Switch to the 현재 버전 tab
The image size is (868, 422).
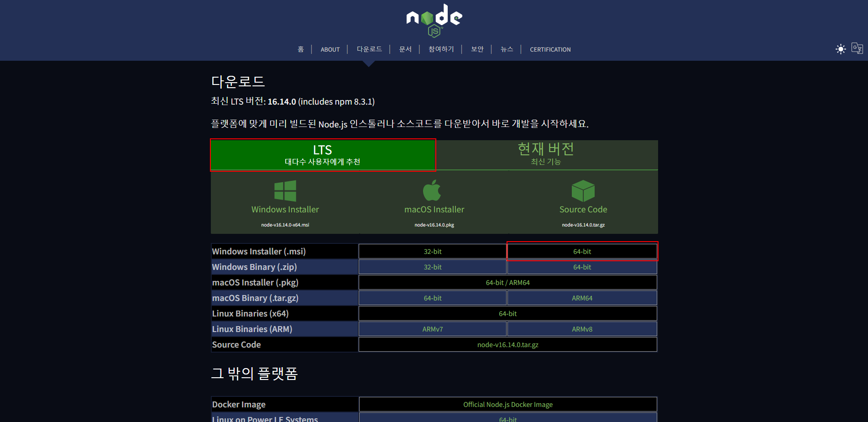click(546, 155)
